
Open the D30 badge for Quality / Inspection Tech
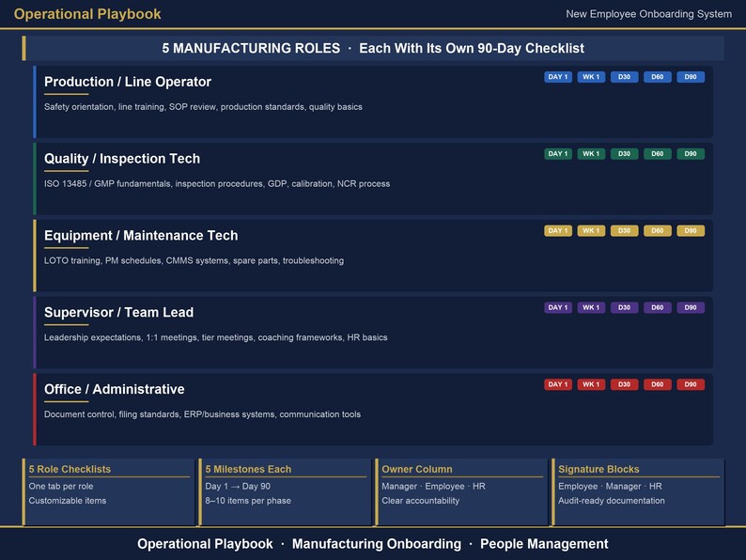point(624,154)
